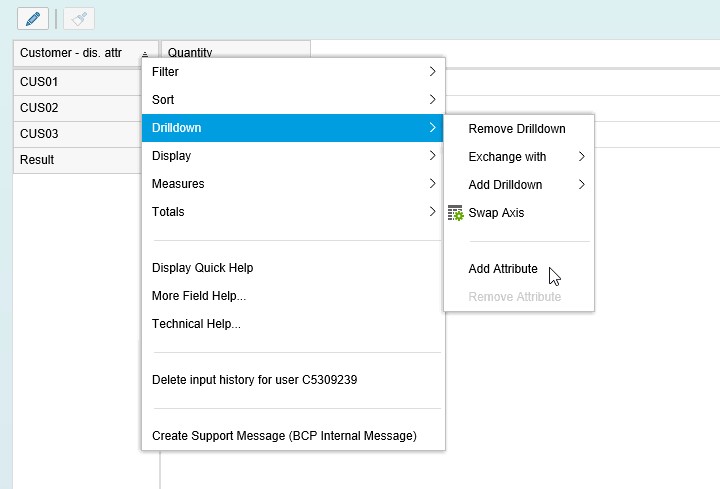Click the Quantity column header

pyautogui.click(x=236, y=50)
